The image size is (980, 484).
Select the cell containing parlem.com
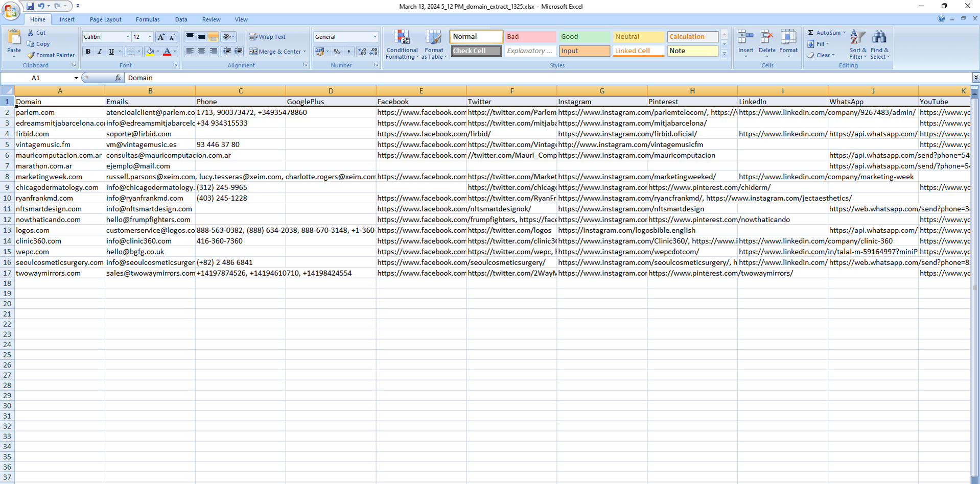pyautogui.click(x=60, y=112)
